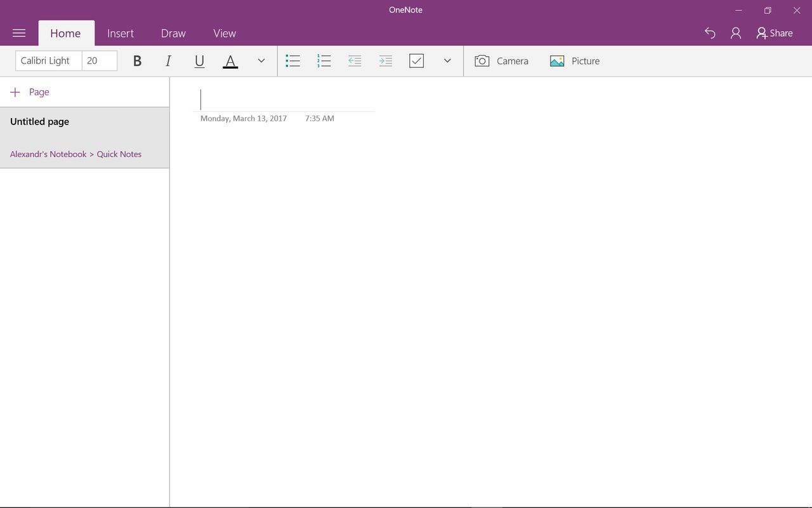Add a To-Do checkbox tag
The image size is (812, 508).
[x=416, y=61]
